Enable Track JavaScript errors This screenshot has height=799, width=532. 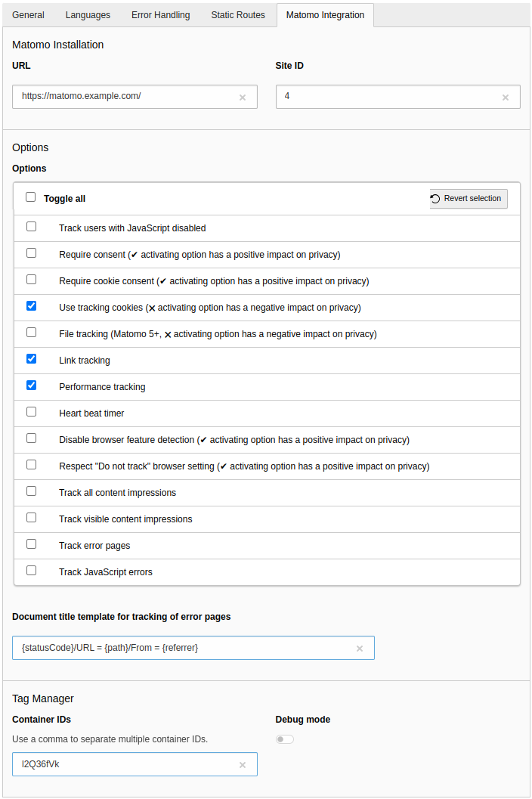(32, 571)
